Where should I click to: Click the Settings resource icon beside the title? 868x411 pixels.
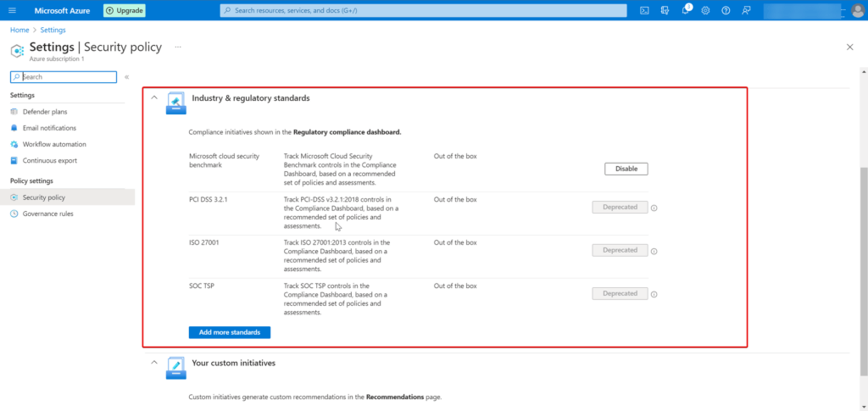pyautogui.click(x=17, y=50)
